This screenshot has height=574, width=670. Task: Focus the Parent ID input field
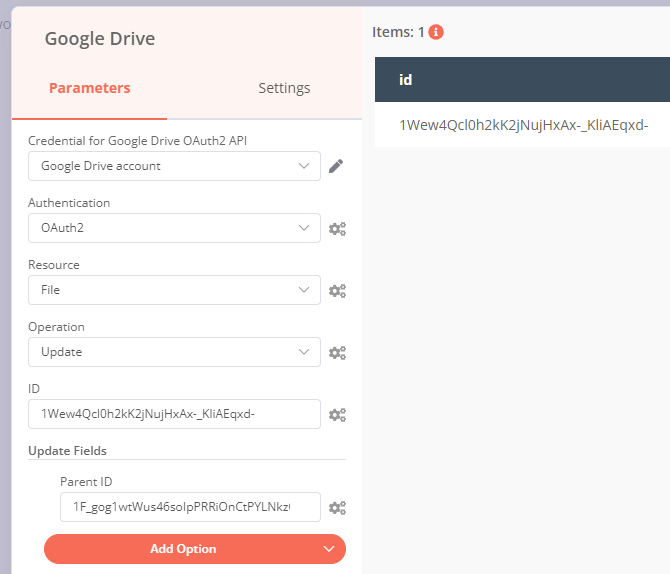(190, 507)
